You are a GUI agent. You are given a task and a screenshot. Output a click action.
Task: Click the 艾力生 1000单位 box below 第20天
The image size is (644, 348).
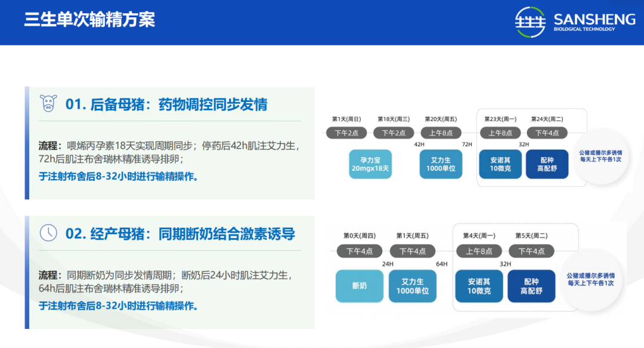point(441,164)
